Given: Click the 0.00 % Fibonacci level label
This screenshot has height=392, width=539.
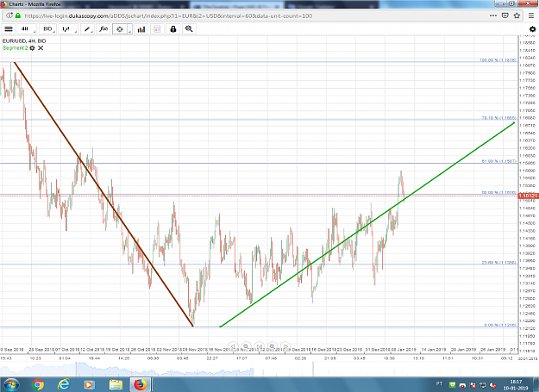Looking at the screenshot, I should click(500, 325).
